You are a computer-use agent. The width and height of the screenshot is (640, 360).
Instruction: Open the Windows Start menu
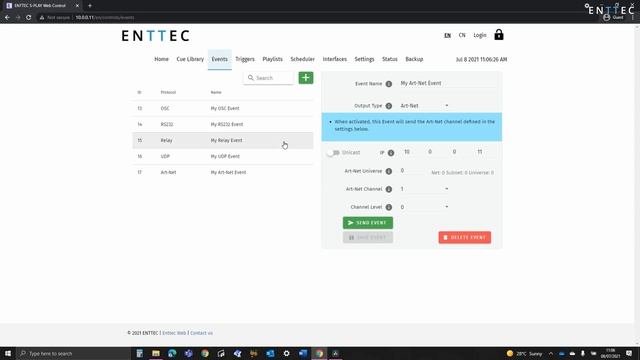pyautogui.click(x=8, y=353)
